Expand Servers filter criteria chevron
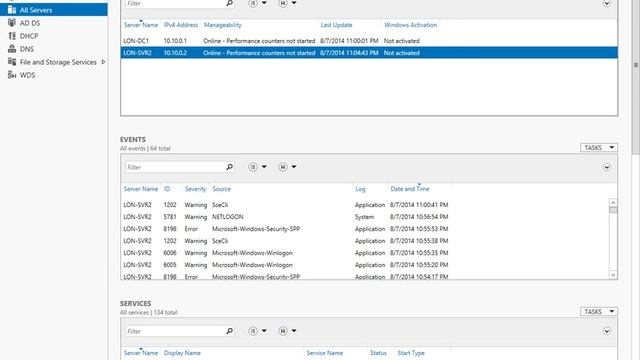Image resolution: width=640 pixels, height=360 pixels. (607, 3)
